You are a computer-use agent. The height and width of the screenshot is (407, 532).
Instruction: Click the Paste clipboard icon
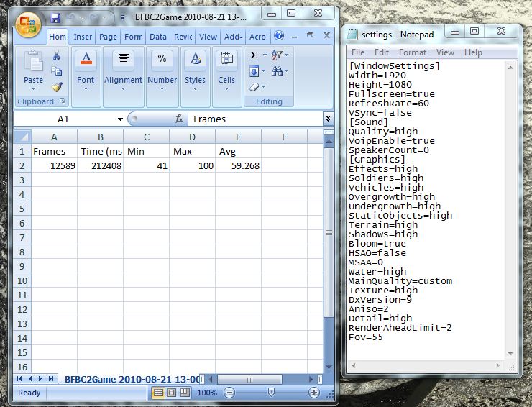coord(33,62)
